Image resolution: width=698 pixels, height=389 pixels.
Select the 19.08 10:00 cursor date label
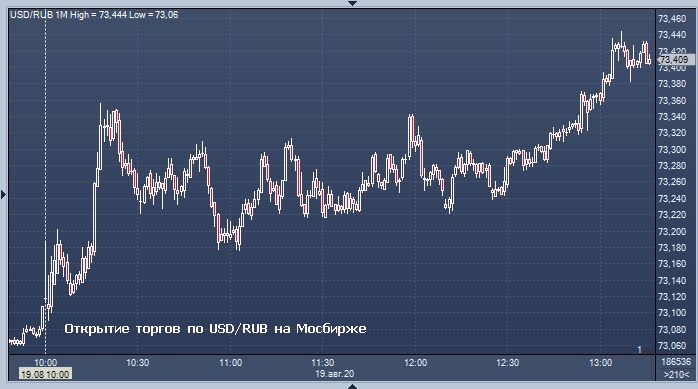[45, 374]
